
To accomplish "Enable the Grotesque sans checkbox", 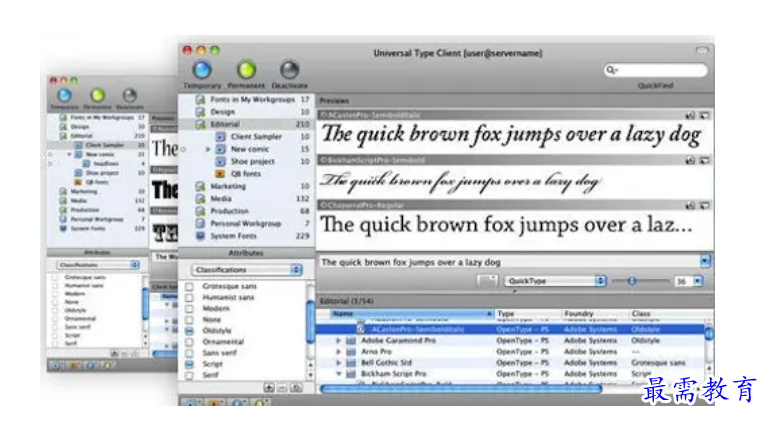I will point(189,287).
